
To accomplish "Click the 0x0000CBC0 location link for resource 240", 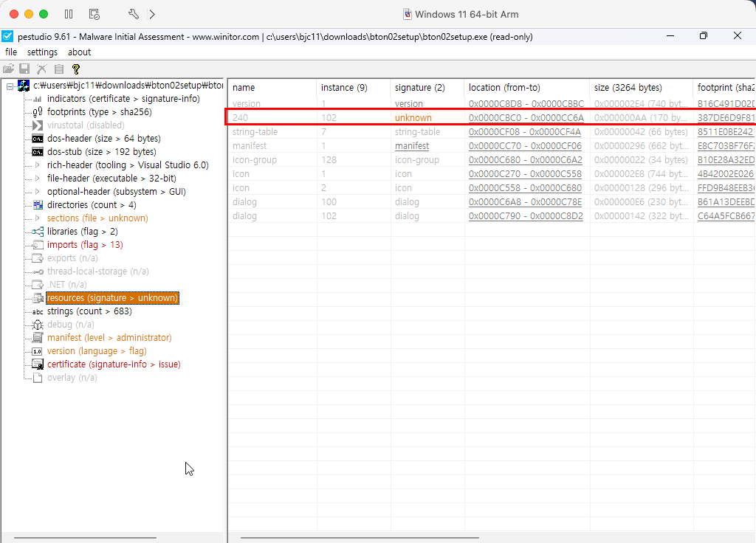I will click(x=526, y=118).
